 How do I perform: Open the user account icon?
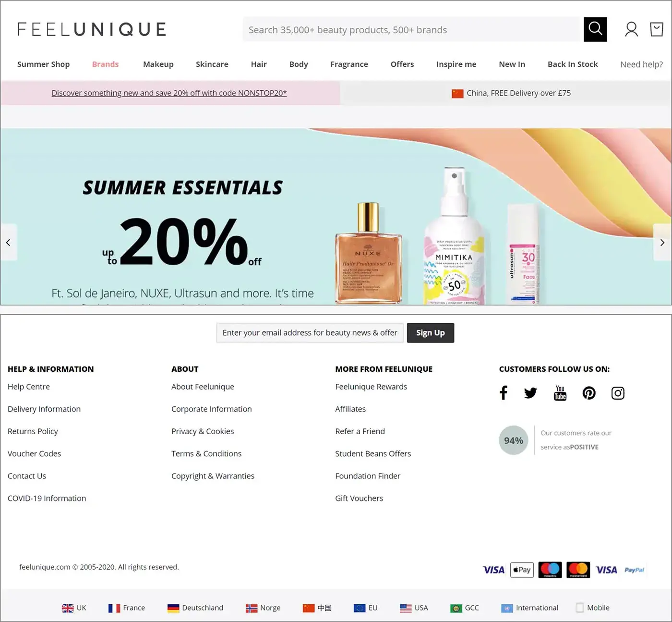pos(631,29)
